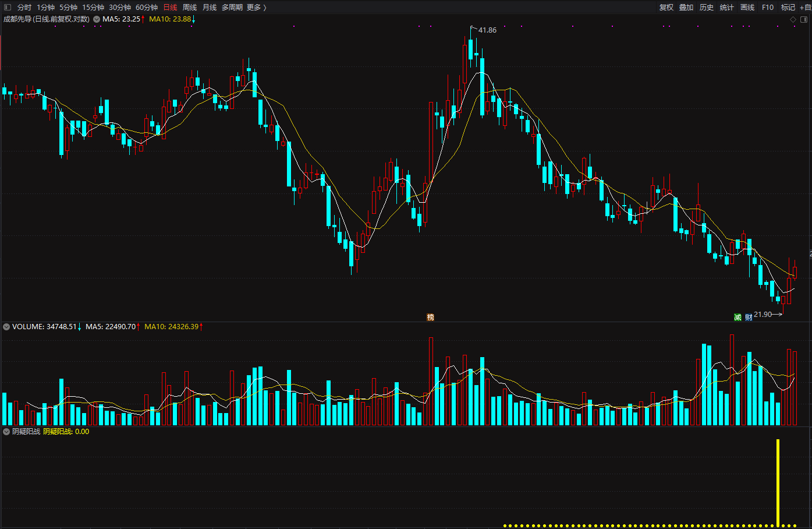Click the diamond icon at top right
Viewport: 812px width, 529px height.
[x=793, y=19]
